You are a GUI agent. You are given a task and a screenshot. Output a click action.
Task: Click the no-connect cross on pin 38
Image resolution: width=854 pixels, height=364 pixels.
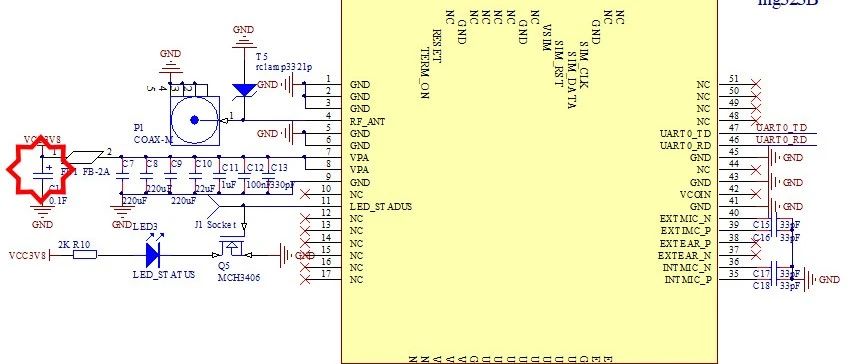[755, 243]
